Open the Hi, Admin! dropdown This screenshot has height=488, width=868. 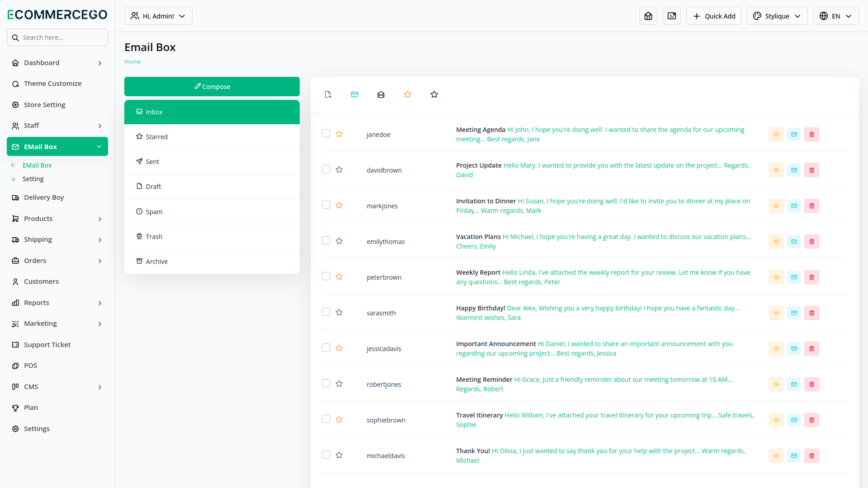[x=158, y=16]
